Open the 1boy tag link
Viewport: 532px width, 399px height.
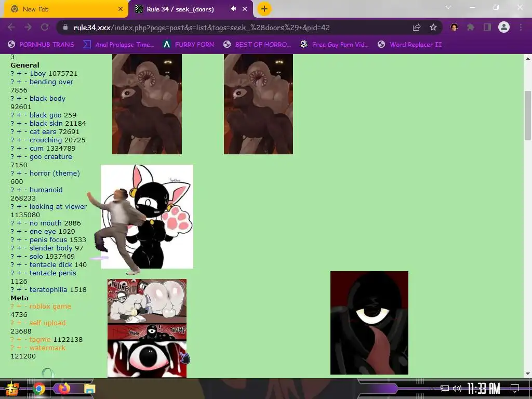[37, 74]
